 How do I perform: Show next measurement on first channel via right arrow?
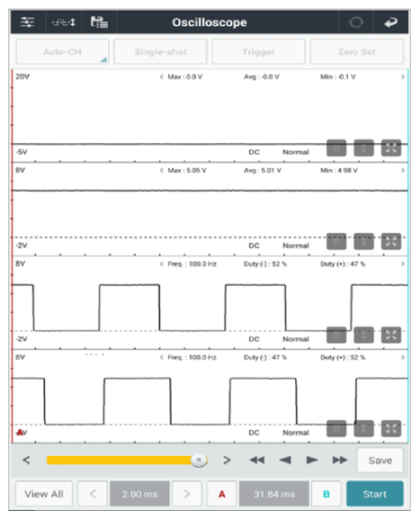[403, 76]
